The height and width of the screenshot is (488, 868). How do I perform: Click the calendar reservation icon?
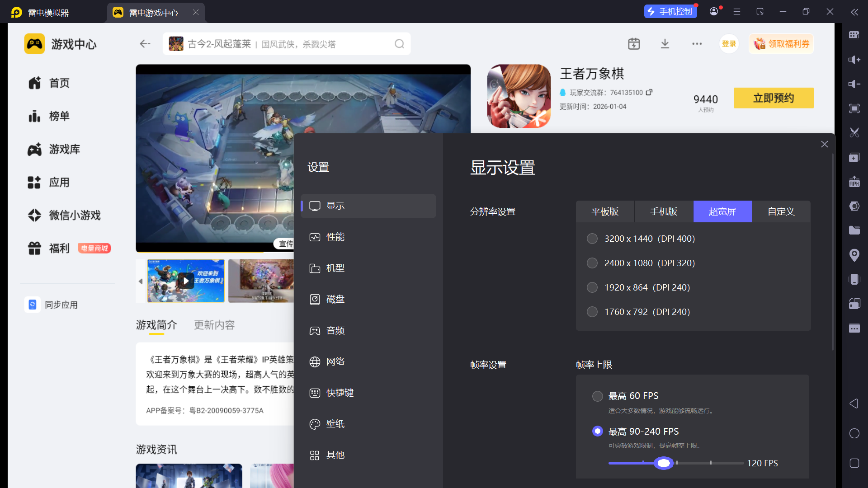[x=634, y=44]
